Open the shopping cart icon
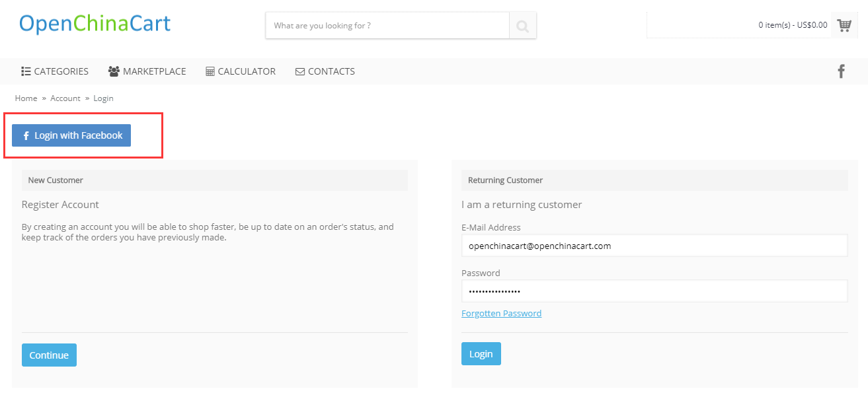The width and height of the screenshot is (868, 393). pyautogui.click(x=844, y=25)
